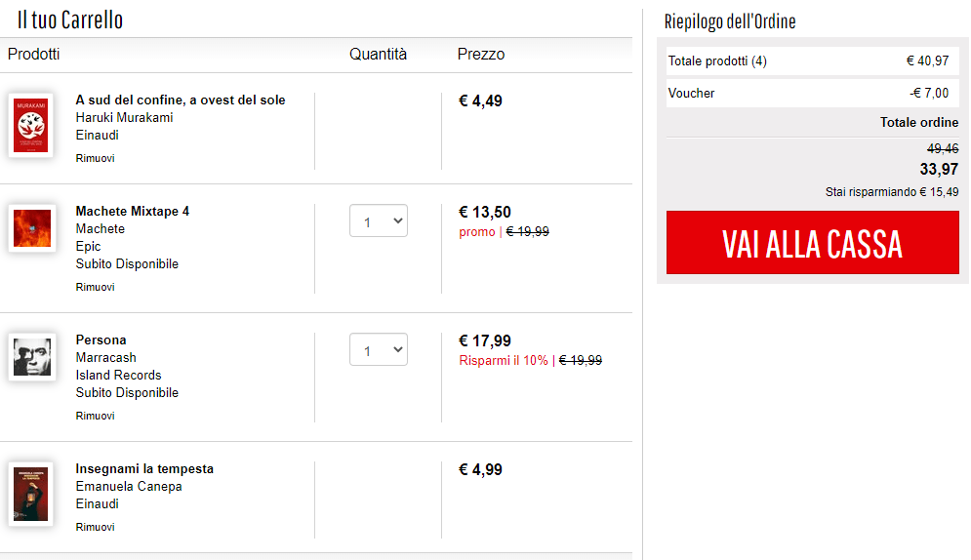Open the Machete Mixtape 4 product title
The height and width of the screenshot is (560, 971).
point(133,212)
